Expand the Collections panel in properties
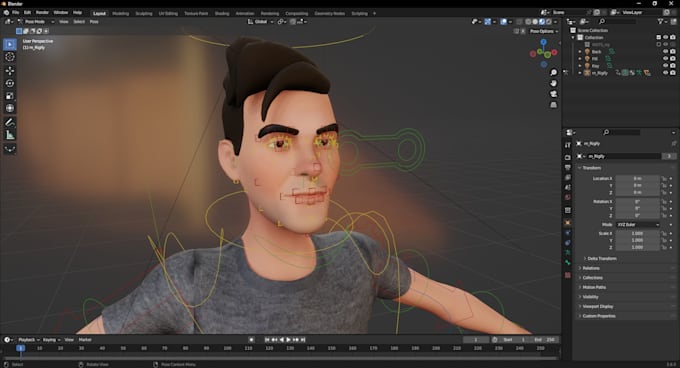Viewport: 680px width, 368px height. pyautogui.click(x=592, y=278)
